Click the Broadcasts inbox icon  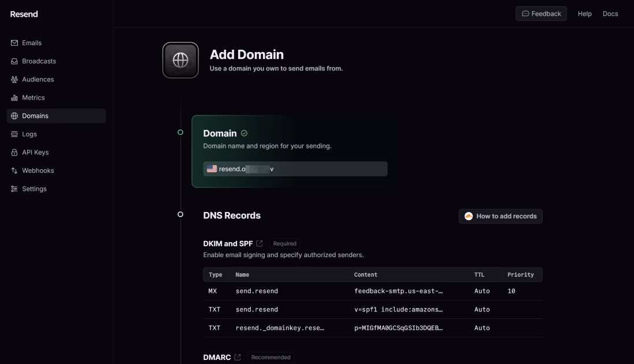[x=14, y=61]
